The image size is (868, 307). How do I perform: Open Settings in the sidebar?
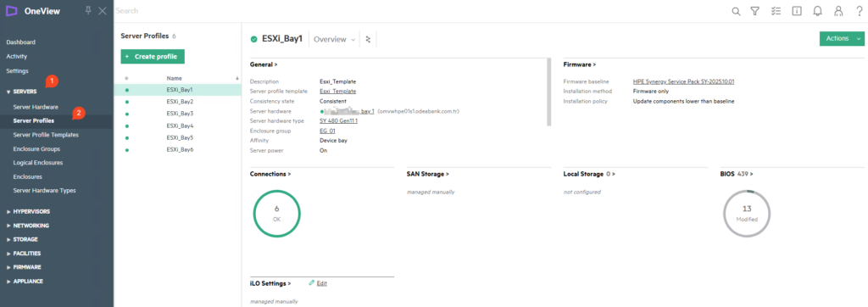17,71
